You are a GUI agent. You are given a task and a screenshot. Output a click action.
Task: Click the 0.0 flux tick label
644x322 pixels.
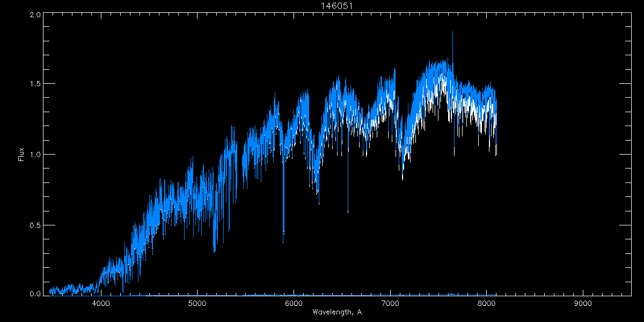click(x=35, y=294)
